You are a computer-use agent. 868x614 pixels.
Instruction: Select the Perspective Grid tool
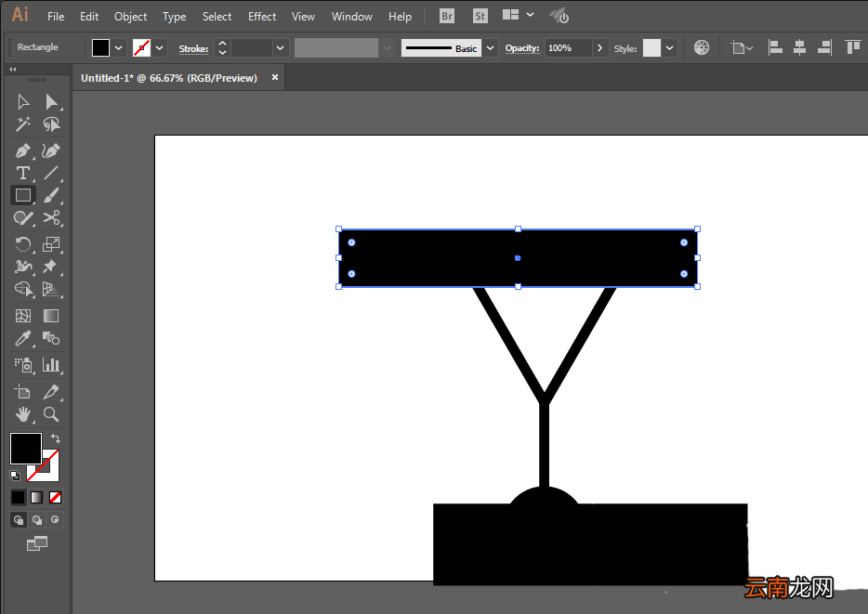(x=51, y=289)
